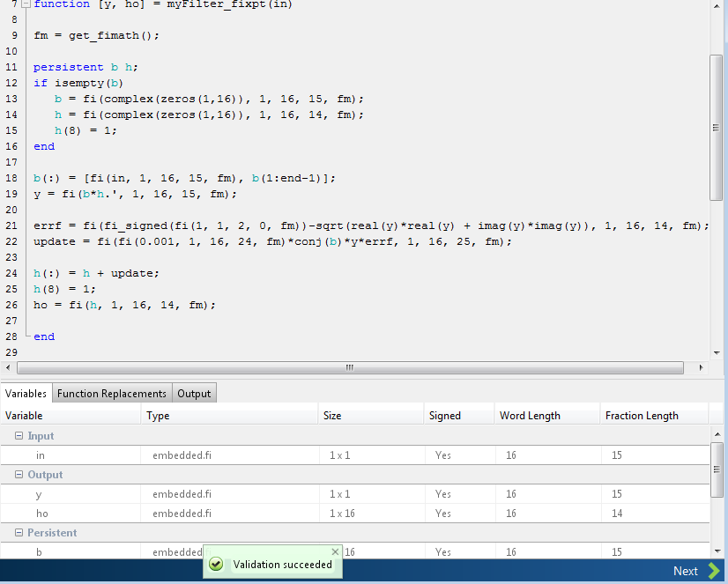Click the code editor scroll-right arrow
The image size is (728, 584).
point(701,367)
